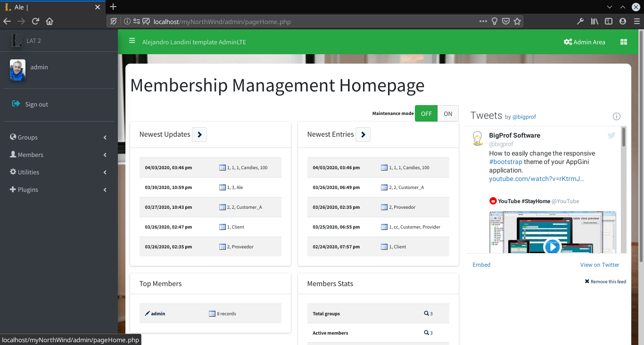Toggle the sidebar hamburger menu
Viewport: 644px width, 345px height.
[132, 41]
